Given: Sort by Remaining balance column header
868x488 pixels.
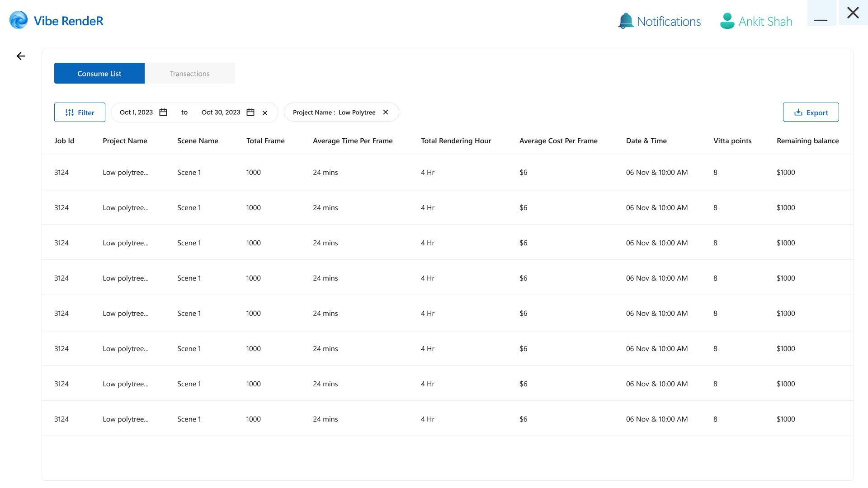Looking at the screenshot, I should (807, 141).
